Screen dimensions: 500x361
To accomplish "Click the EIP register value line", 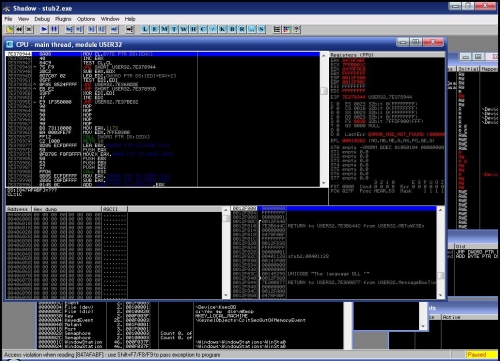I will (371, 97).
